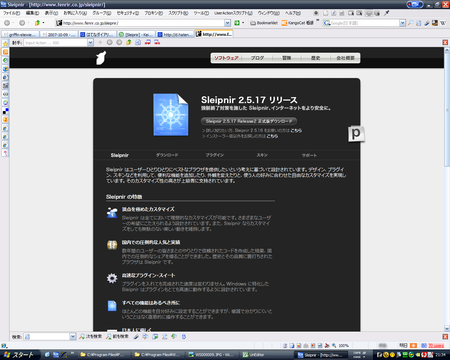Click the black and blue squares sidebar icon
The width and height of the screenshot is (450, 360).
(5, 111)
